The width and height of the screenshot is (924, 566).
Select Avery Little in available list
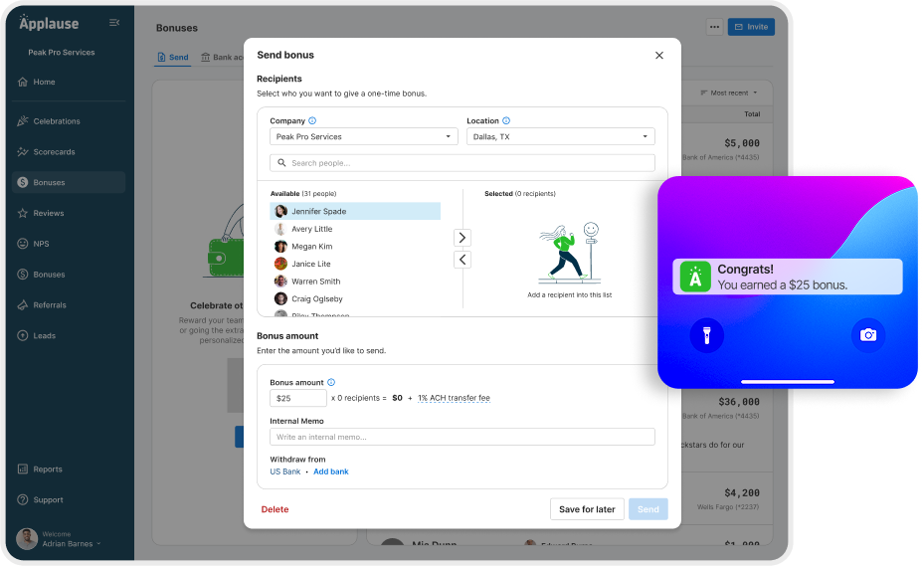[x=355, y=229]
